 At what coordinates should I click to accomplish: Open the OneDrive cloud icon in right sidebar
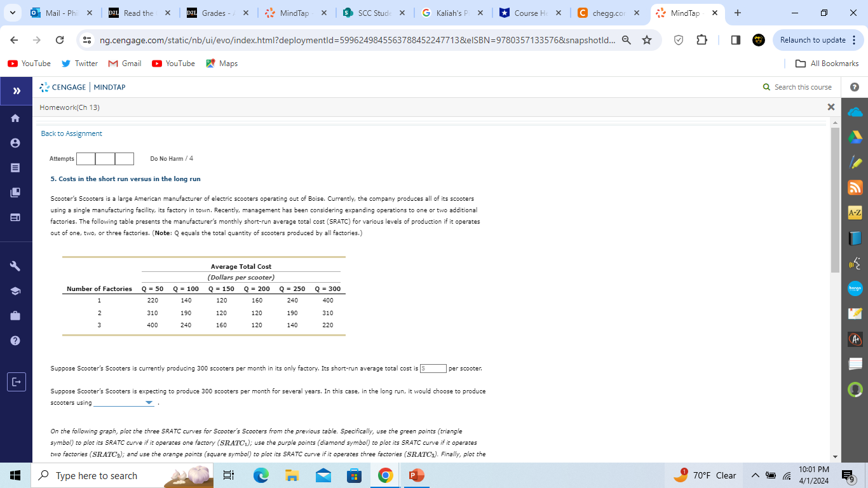tap(855, 111)
